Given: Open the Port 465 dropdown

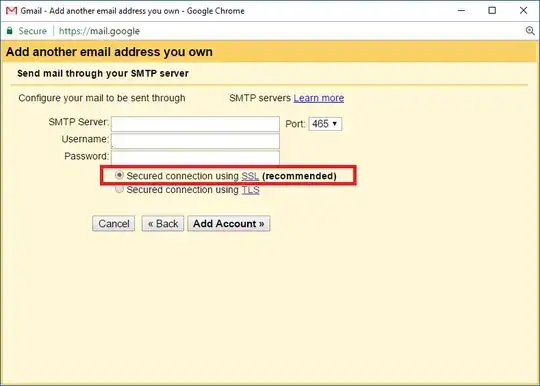Looking at the screenshot, I should coord(325,124).
